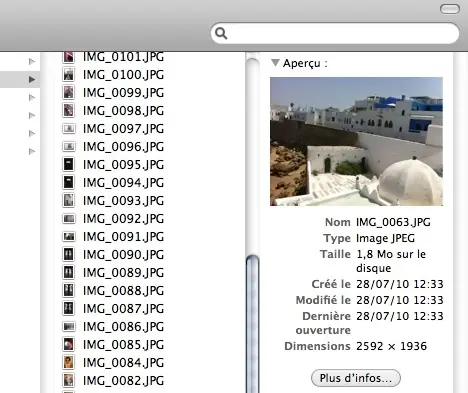Select the IMG_0097.JPG file icon
Screen dimensions: 468x393
(69, 128)
